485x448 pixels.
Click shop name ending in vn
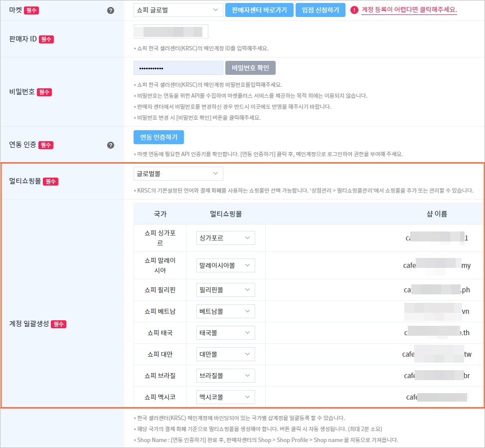[x=437, y=311]
